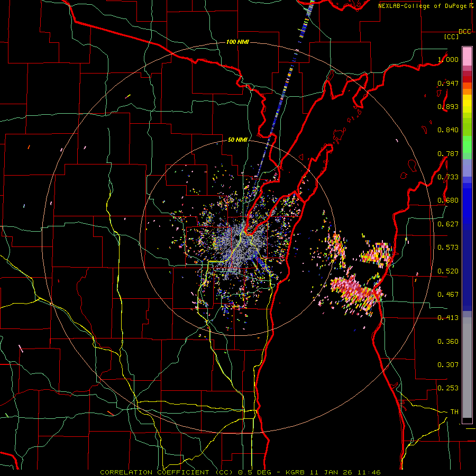Click the 11 JAN 26 date text
This screenshot has width=476, height=476.
coord(331,472)
